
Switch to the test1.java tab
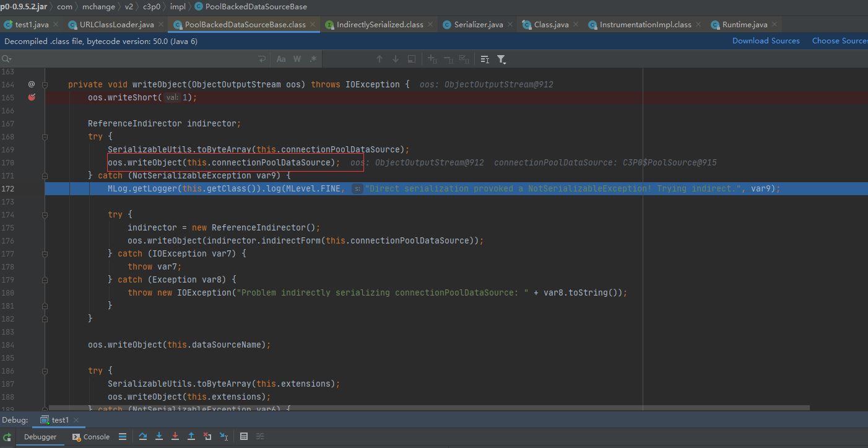coord(32,25)
